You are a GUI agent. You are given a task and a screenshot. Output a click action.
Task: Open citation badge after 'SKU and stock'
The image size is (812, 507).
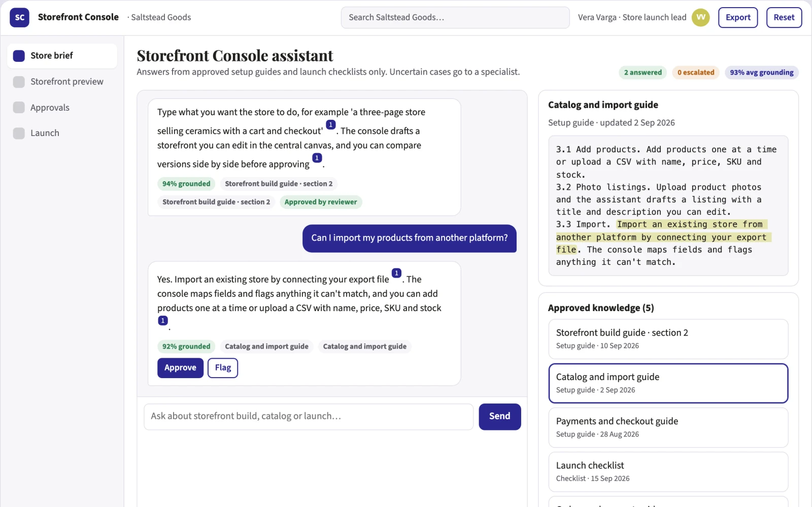(x=163, y=321)
